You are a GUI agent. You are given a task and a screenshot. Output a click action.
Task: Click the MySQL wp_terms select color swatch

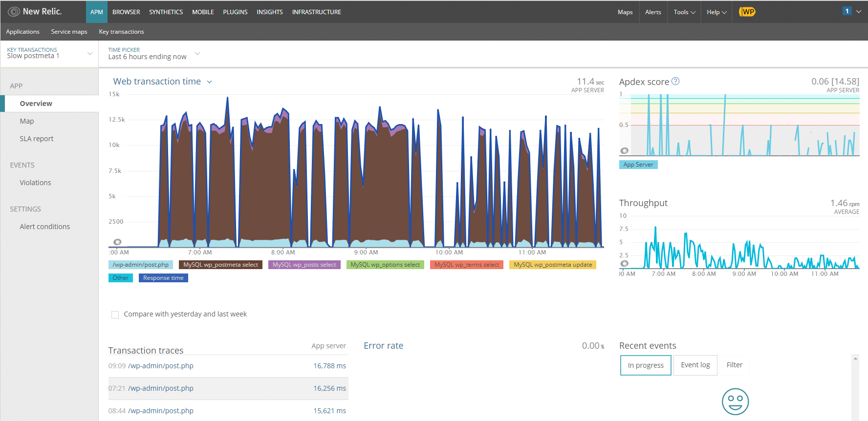(x=467, y=265)
